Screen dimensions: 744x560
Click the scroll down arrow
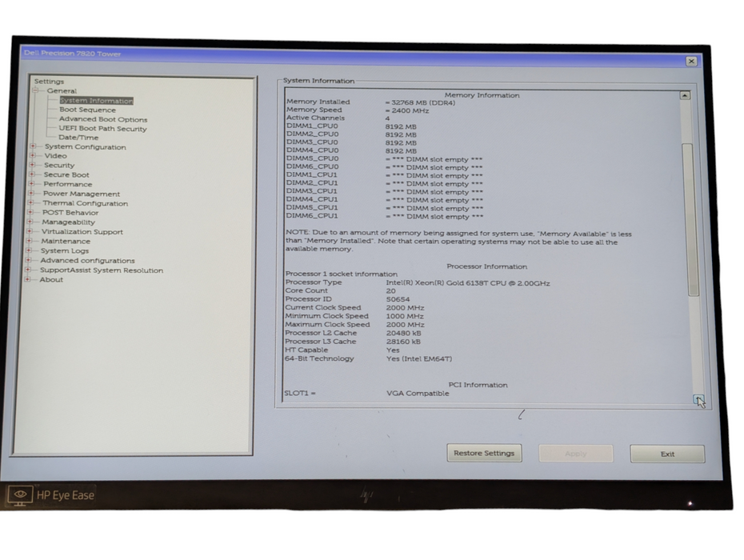(x=698, y=399)
